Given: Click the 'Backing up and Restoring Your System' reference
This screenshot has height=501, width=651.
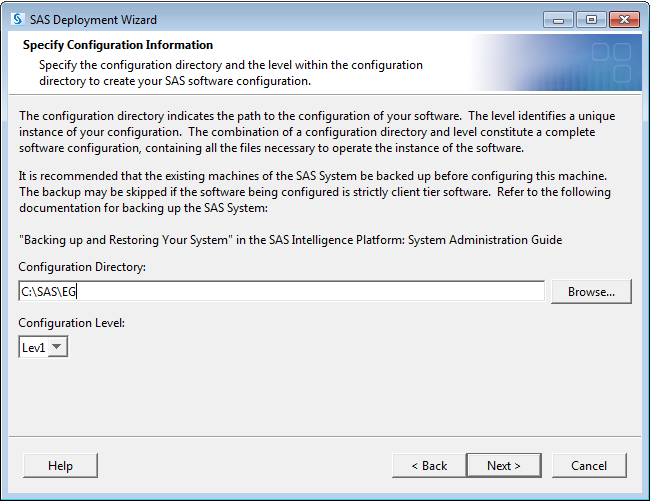Looking at the screenshot, I should 290,240.
